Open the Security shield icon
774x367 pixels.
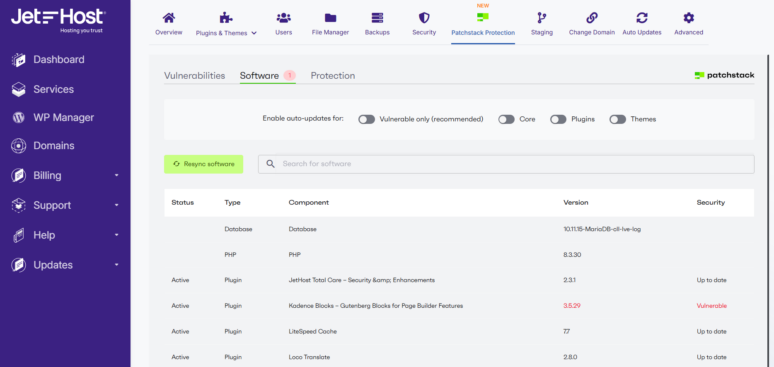pos(424,18)
